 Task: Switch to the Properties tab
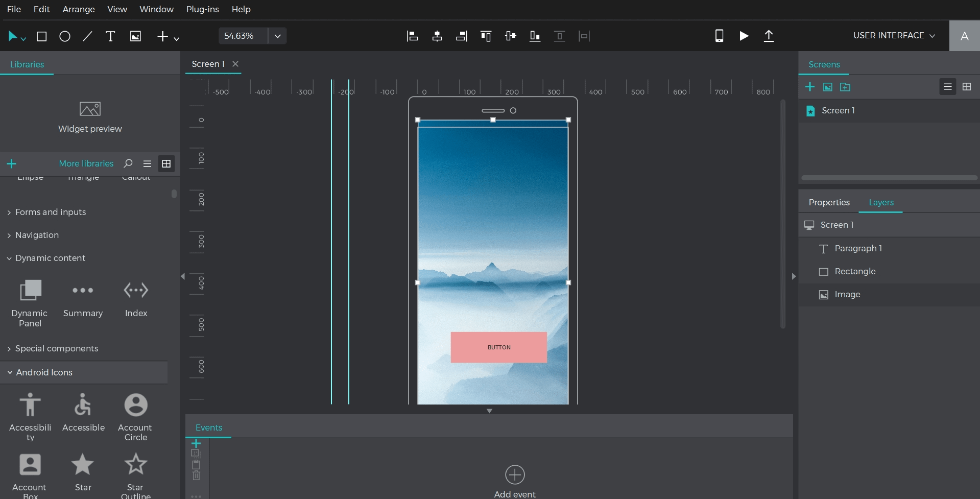pos(829,202)
